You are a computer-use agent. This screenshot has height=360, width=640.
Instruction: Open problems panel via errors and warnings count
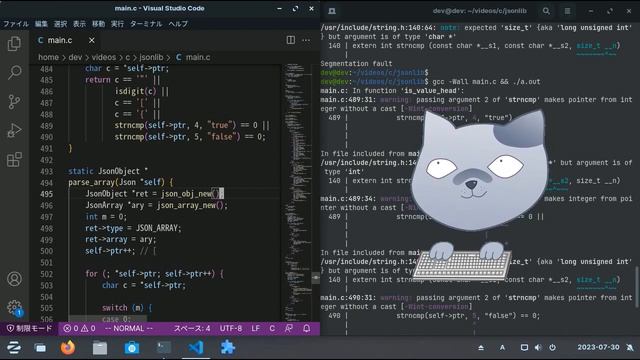click(79, 329)
